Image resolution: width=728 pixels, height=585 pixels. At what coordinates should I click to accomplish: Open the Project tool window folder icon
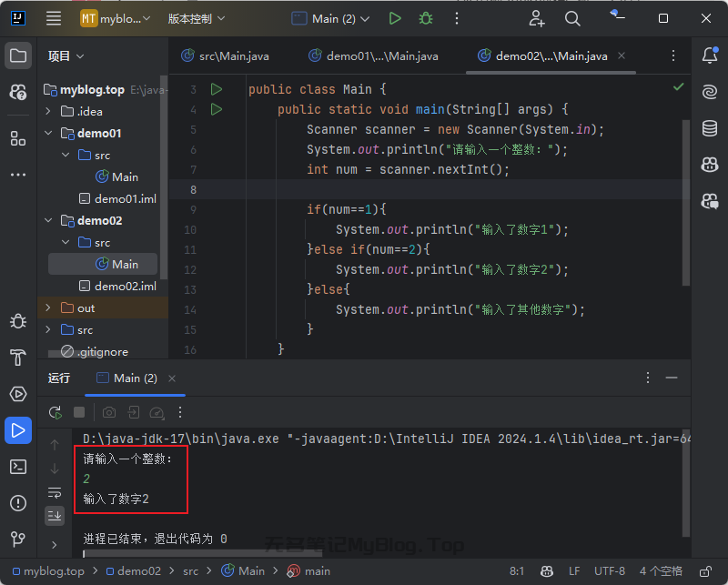[x=18, y=55]
